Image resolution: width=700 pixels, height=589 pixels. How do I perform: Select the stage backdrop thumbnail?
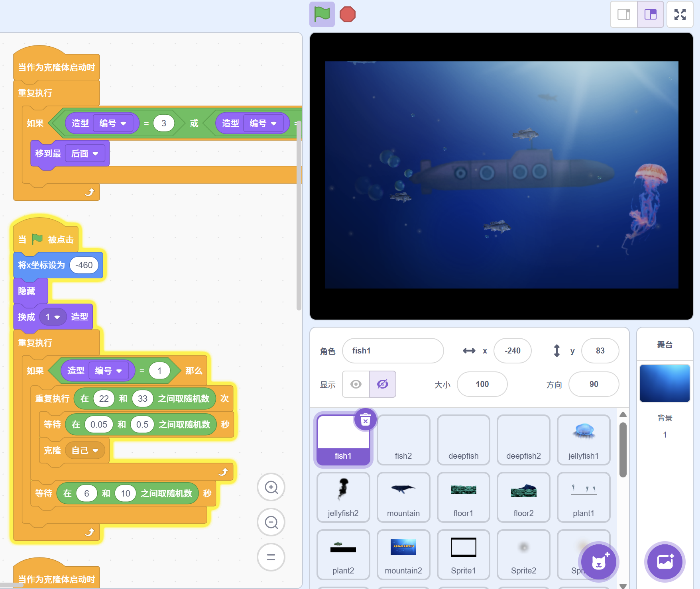(665, 383)
